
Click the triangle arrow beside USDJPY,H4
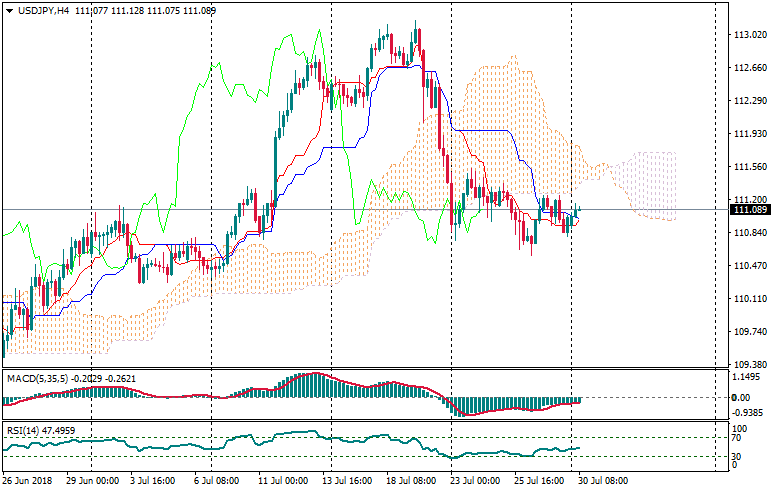point(9,9)
